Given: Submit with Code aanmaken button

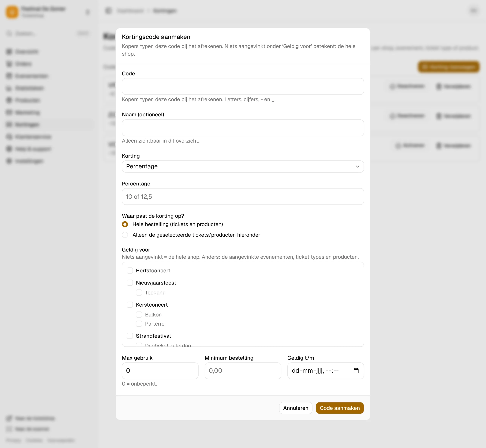Looking at the screenshot, I should coord(340,408).
